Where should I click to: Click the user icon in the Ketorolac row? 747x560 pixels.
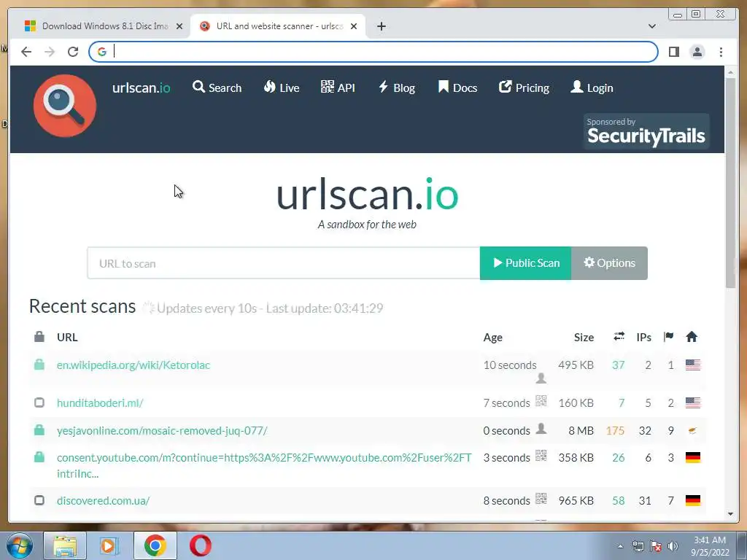click(541, 378)
